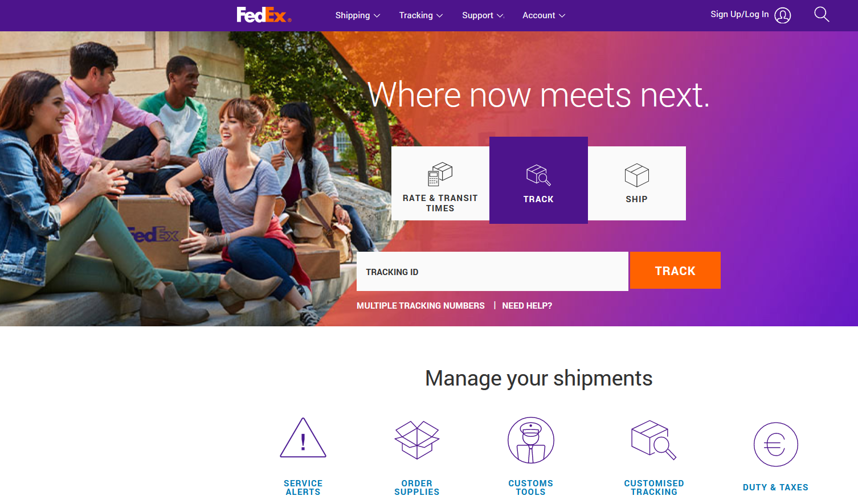Click the FedEx logo
This screenshot has height=504, width=858.
[x=264, y=15]
